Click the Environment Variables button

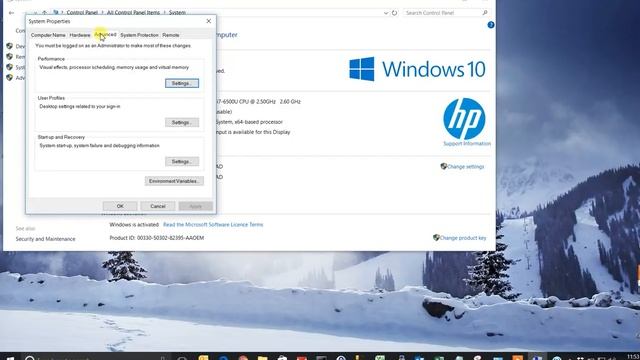point(174,181)
